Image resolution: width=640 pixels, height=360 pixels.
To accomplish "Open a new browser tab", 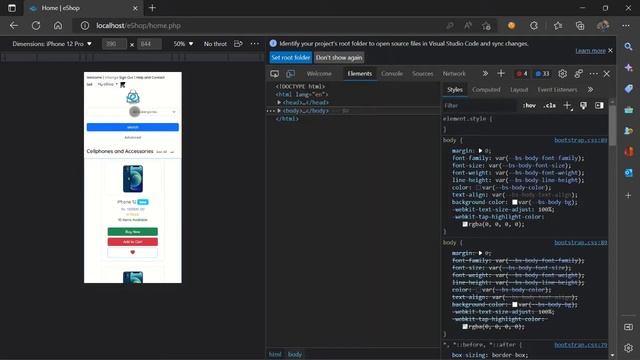I will tap(152, 8).
